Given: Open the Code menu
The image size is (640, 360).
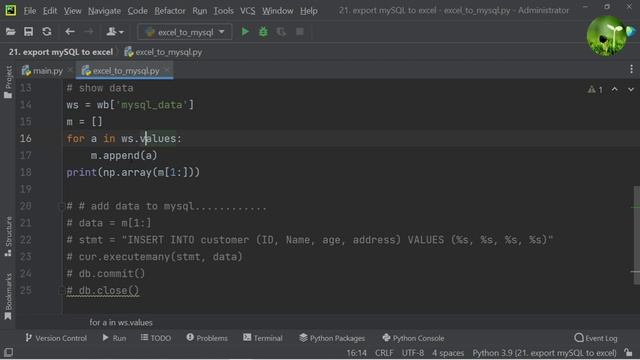Looking at the screenshot, I should point(138,11).
